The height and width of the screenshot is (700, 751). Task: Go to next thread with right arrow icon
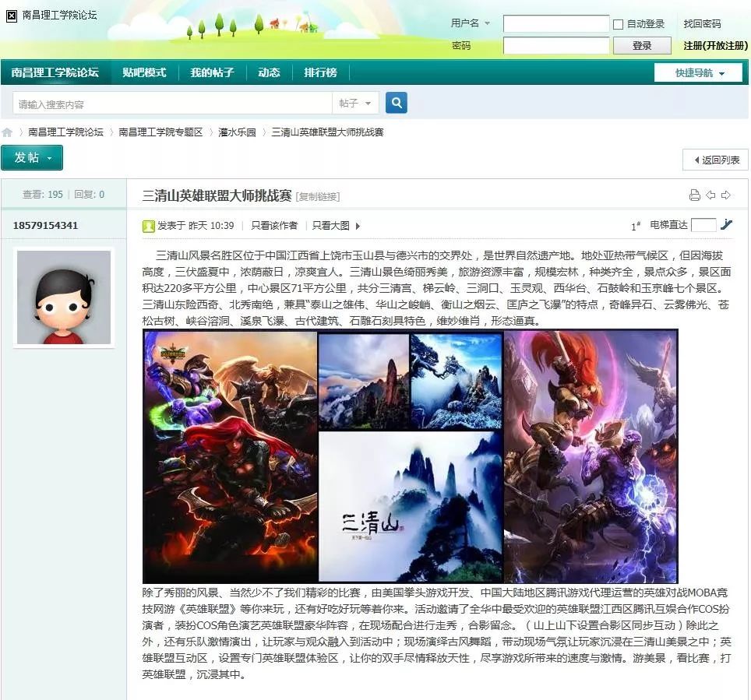coord(726,195)
